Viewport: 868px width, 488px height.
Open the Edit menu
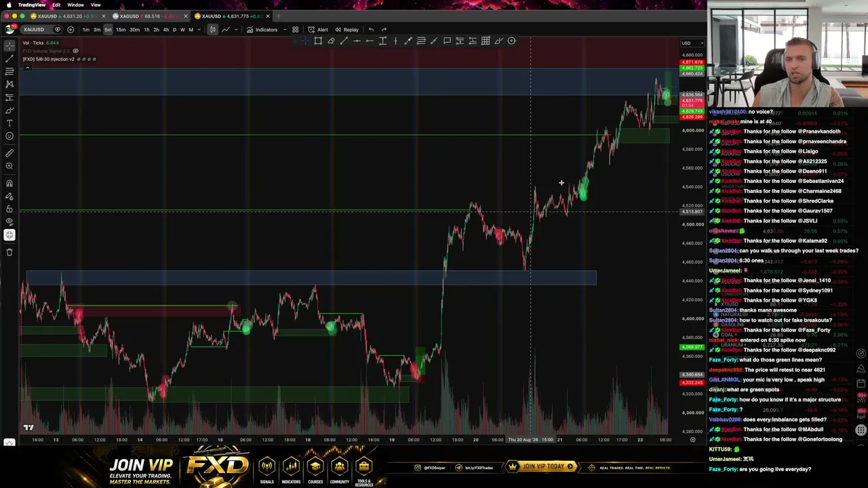coord(56,5)
